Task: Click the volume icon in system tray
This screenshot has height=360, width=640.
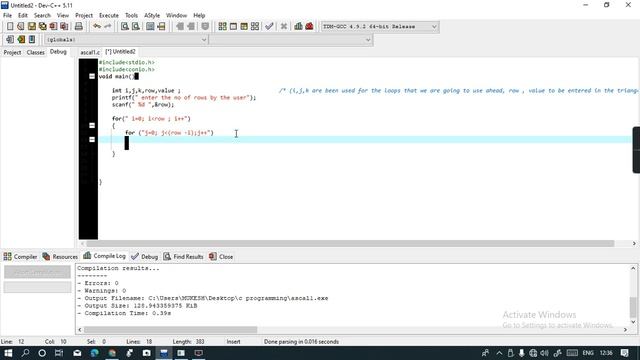Action: pos(544,353)
